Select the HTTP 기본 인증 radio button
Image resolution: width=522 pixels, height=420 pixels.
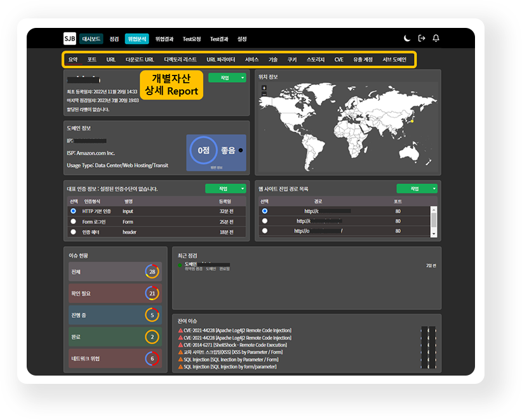(74, 211)
